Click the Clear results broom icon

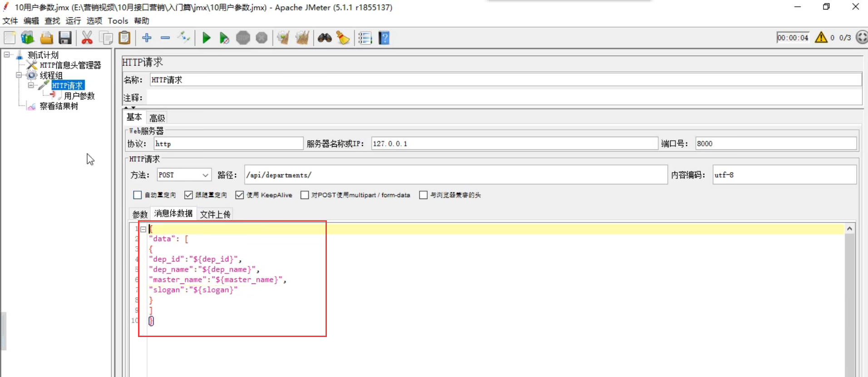pos(283,38)
